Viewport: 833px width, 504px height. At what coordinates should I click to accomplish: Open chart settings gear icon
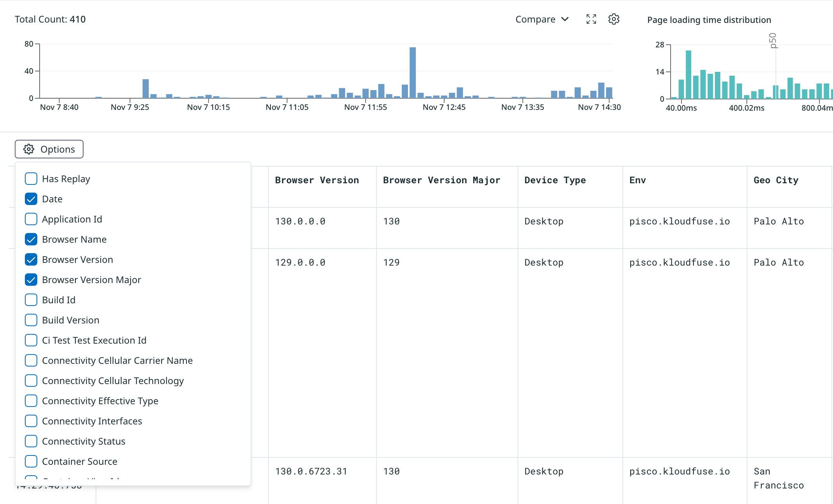pos(613,19)
